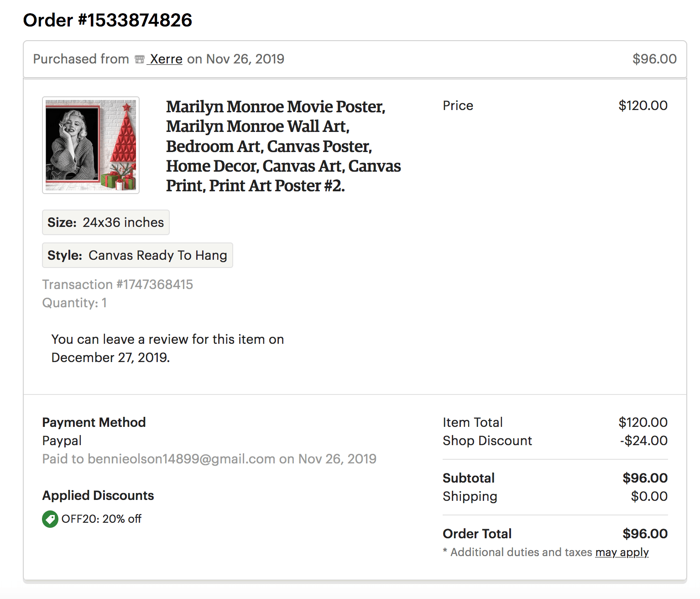Click the Transaction #1747368415 text
The width and height of the screenshot is (700, 599).
118,284
